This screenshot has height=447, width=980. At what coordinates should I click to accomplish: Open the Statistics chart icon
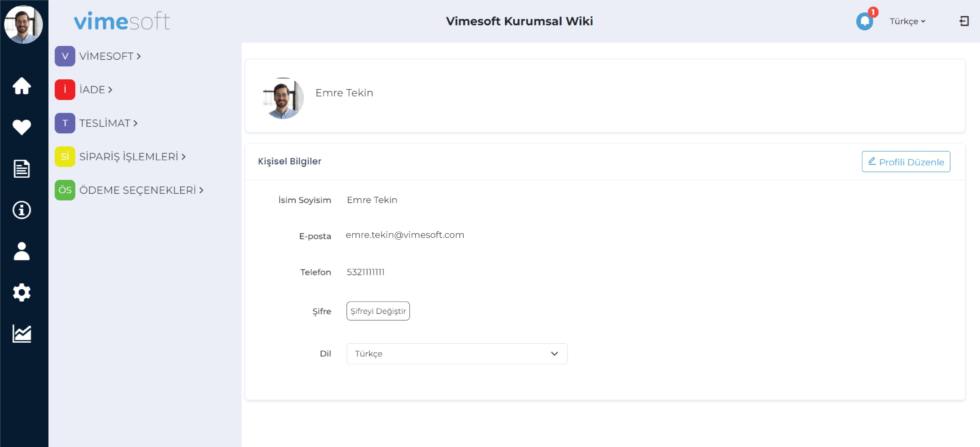click(22, 333)
